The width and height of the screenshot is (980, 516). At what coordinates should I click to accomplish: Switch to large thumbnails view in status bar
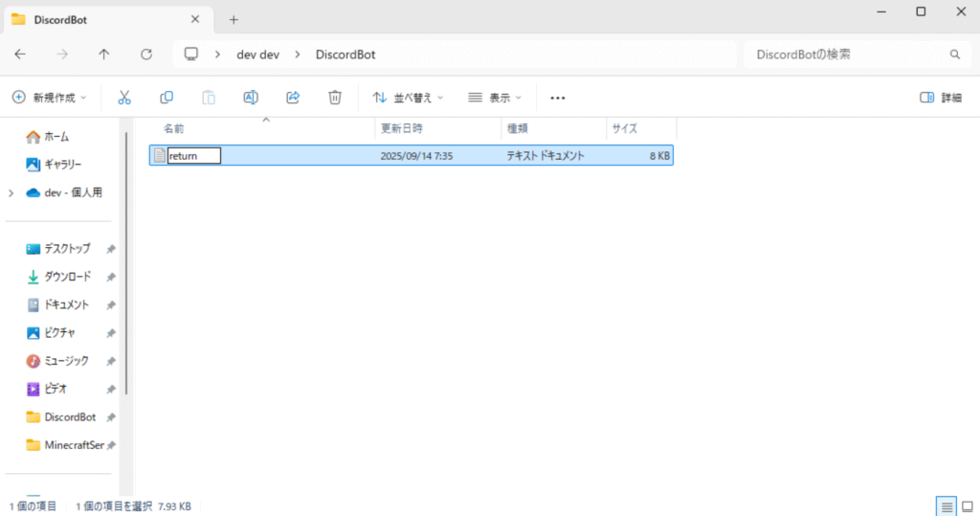(x=967, y=505)
